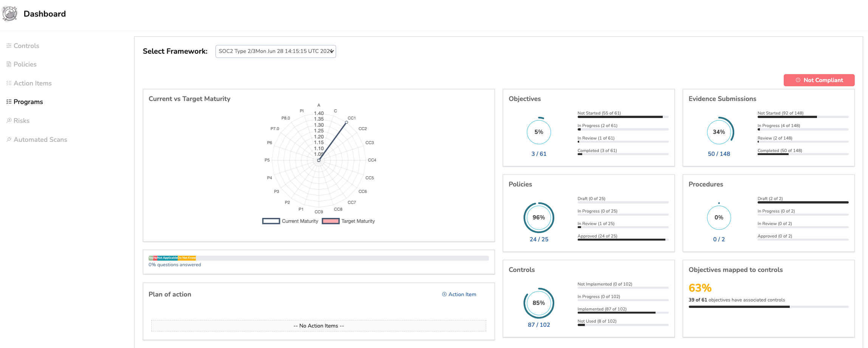This screenshot has width=868, height=348.
Task: Click the Policies document icon
Action: [9, 64]
